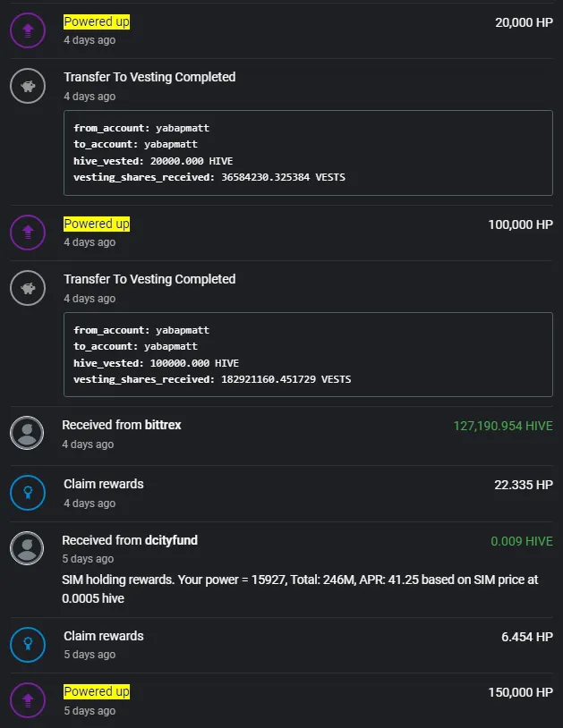Click the power up arrow icon beside 150,000 HP
The width and height of the screenshot is (563, 728).
tap(28, 700)
